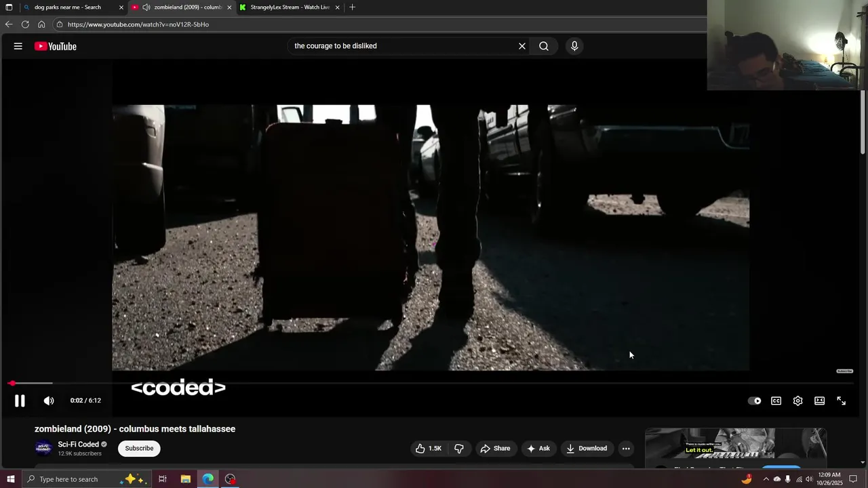Screen dimensions: 868x488
Task: Turn on closed captions
Action: (776, 401)
